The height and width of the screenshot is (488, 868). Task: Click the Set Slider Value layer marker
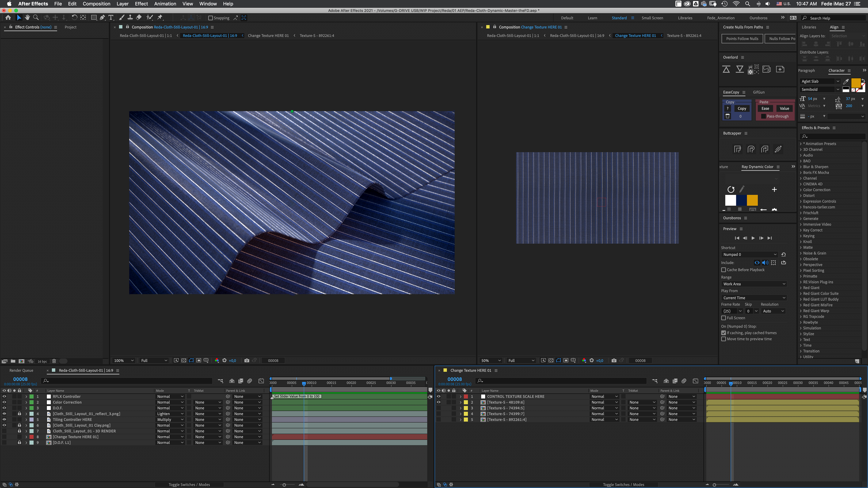click(297, 396)
